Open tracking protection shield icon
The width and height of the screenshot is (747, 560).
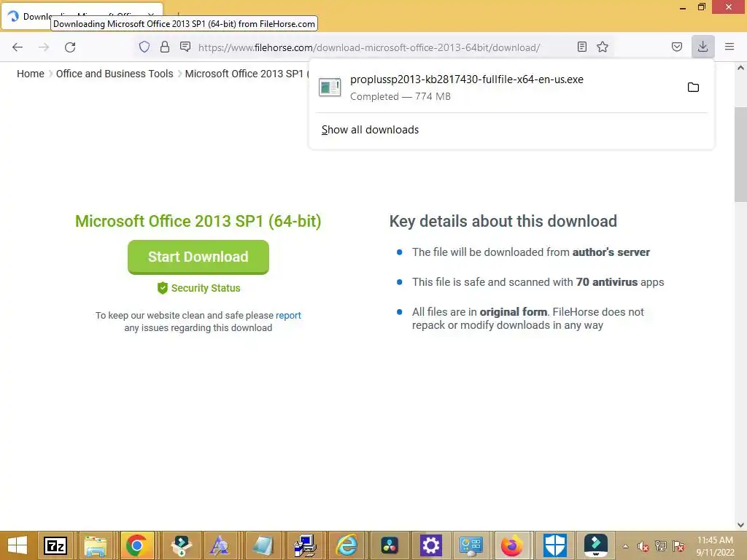click(144, 47)
